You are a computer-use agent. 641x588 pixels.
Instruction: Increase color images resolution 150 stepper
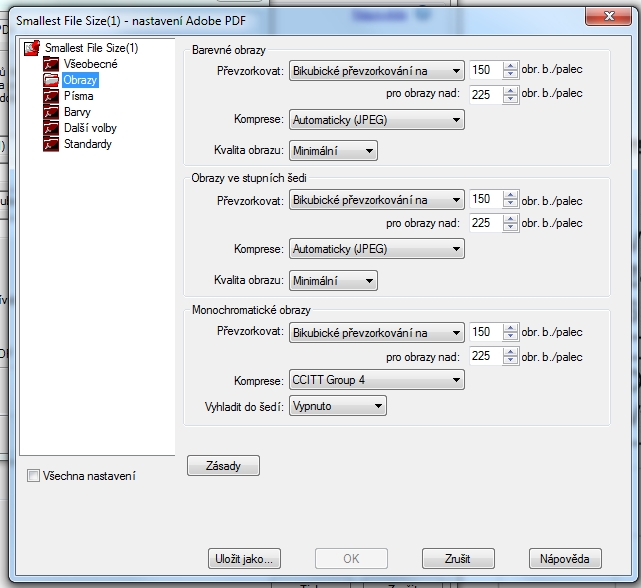click(x=510, y=66)
